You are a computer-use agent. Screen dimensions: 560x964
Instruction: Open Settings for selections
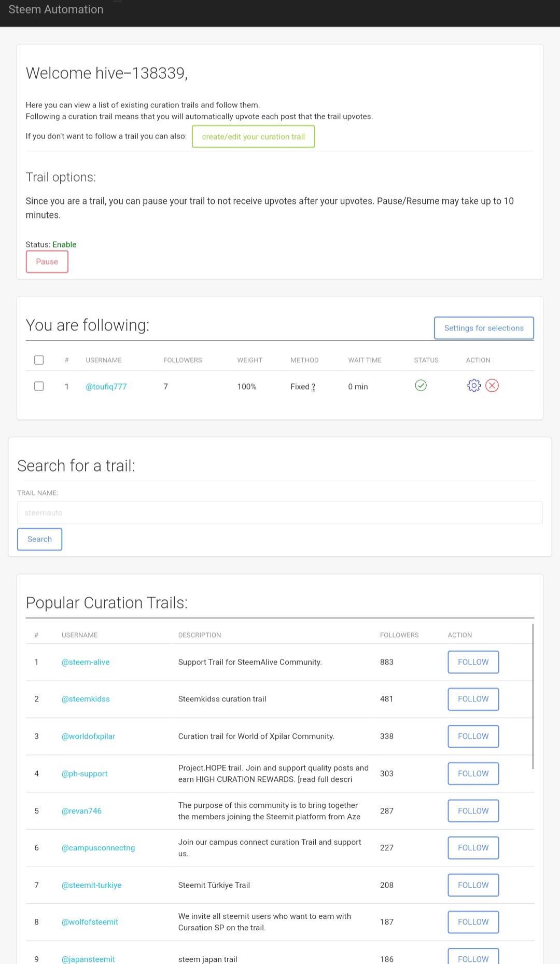point(483,328)
